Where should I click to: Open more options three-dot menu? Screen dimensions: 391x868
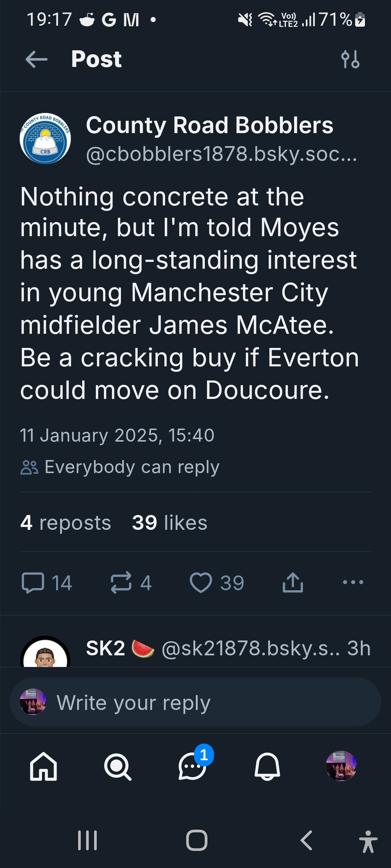pos(353,582)
